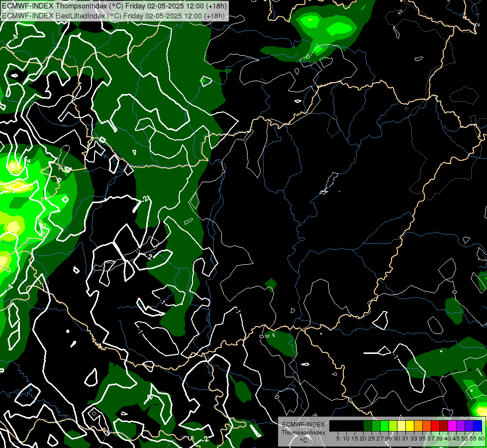Click the dark red 39-40 legend swatch
The width and height of the screenshot is (487, 448).
pyautogui.click(x=444, y=426)
